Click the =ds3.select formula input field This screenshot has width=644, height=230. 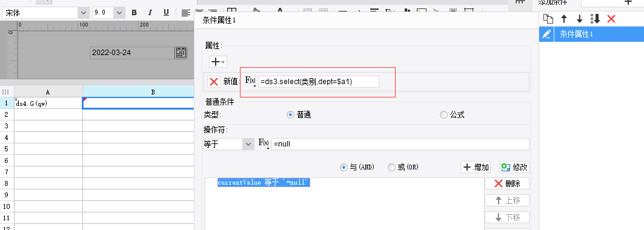coord(318,82)
